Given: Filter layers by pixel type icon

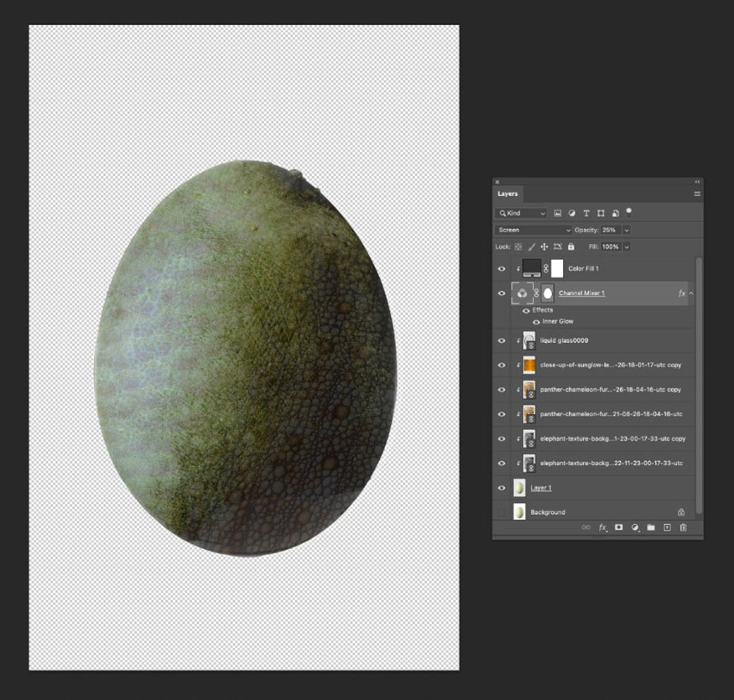Looking at the screenshot, I should (x=557, y=214).
